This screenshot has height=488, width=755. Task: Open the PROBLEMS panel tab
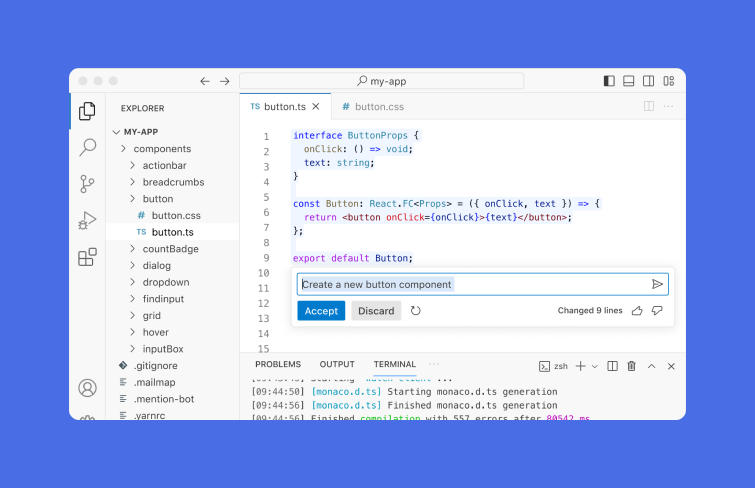click(278, 364)
